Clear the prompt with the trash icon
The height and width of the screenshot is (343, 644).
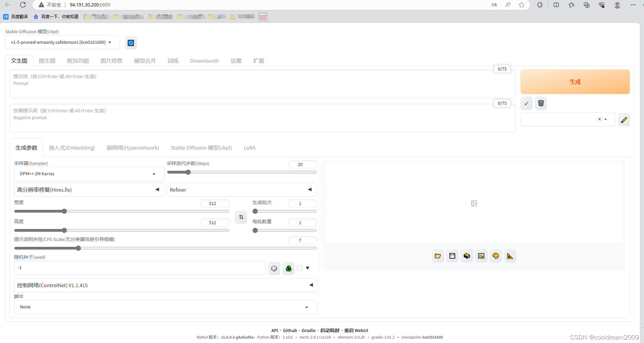click(541, 103)
